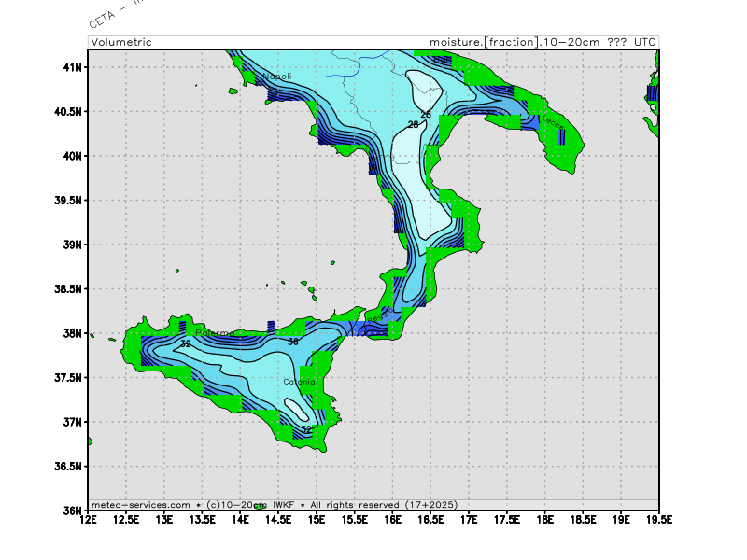
Task: Select the Palermo city label
Action: pos(213,333)
